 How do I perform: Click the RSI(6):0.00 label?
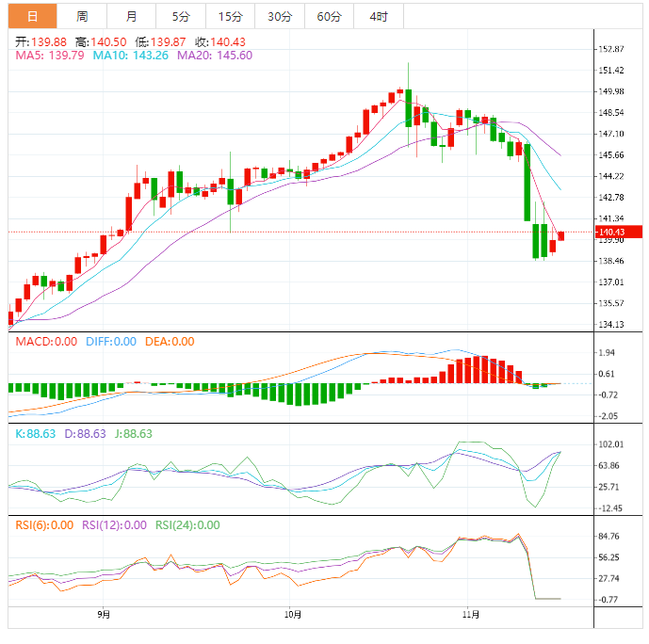(x=44, y=525)
